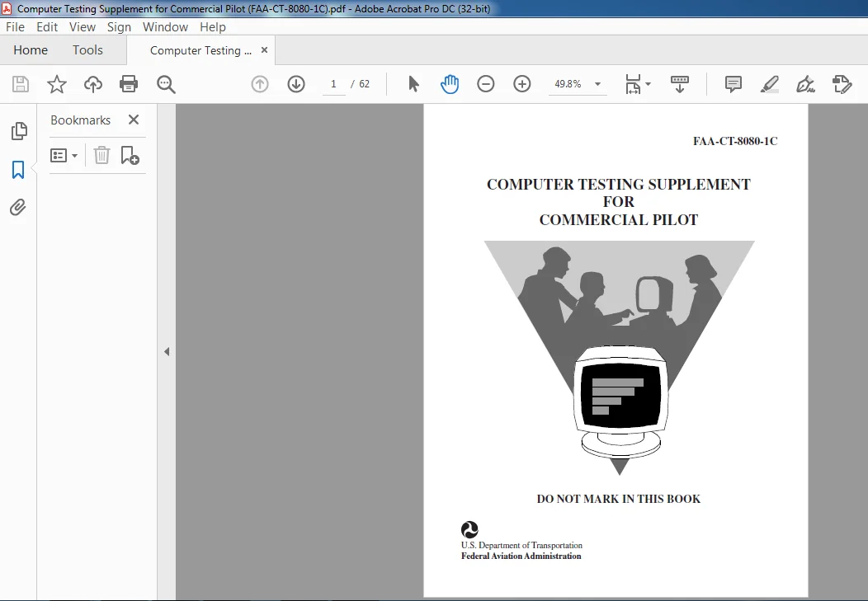Open the bookmark options list menu
Screen dimensions: 868x601
click(x=64, y=155)
